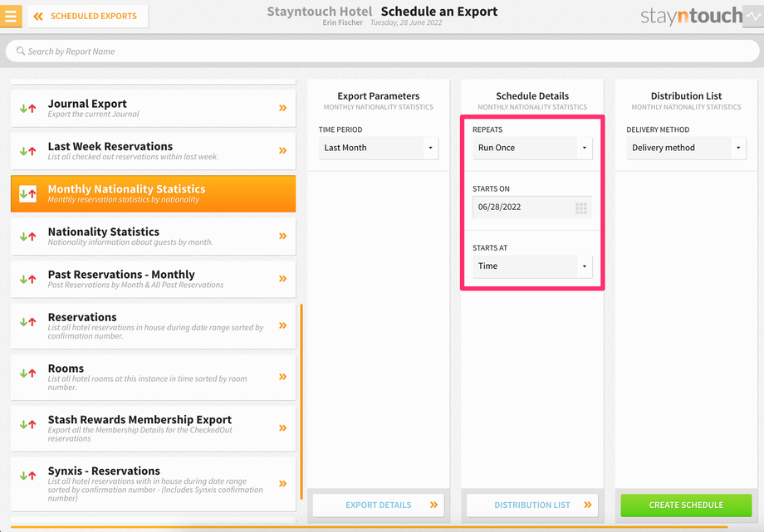Open Journal Export chevron arrow
The width and height of the screenshot is (764, 532).
[x=282, y=108]
